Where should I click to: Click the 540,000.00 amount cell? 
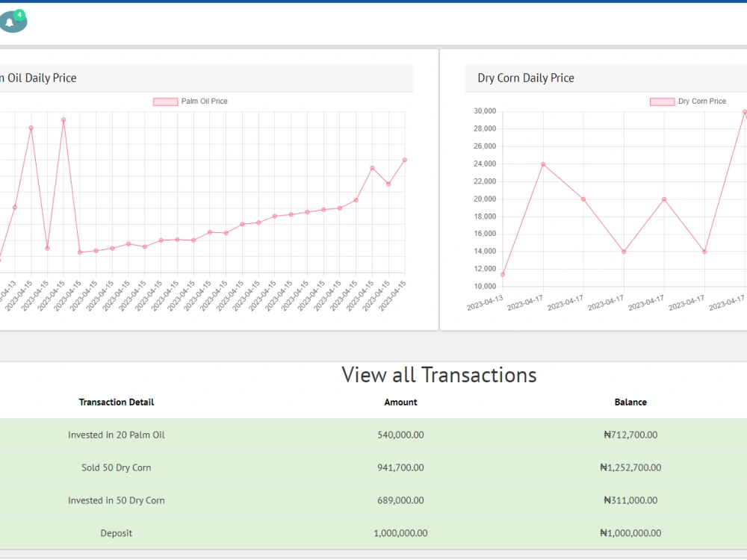tap(400, 435)
